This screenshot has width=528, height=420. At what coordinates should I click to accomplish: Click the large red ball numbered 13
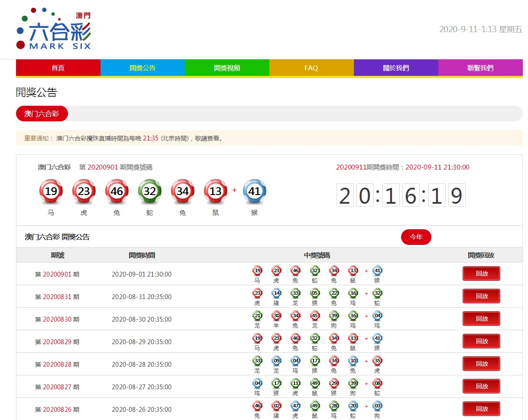pos(216,191)
